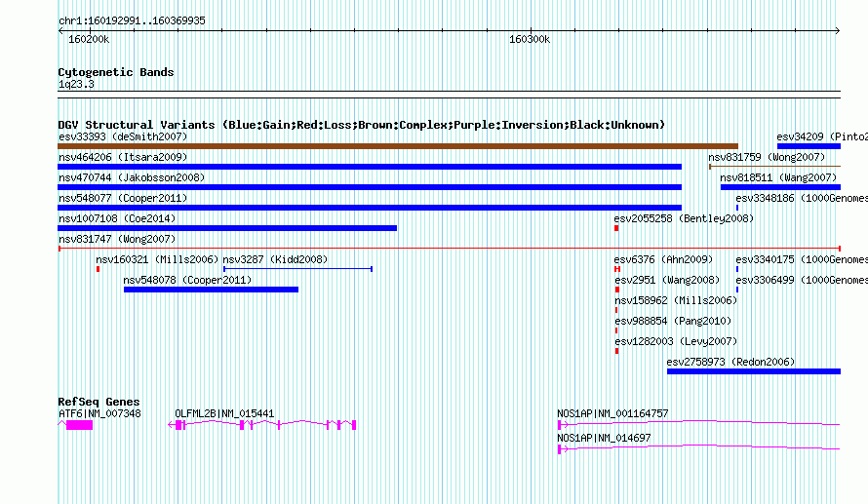Screen dimensions: 868x504
Task: Click the RefSeq Genes track title
Action: pyautogui.click(x=99, y=403)
